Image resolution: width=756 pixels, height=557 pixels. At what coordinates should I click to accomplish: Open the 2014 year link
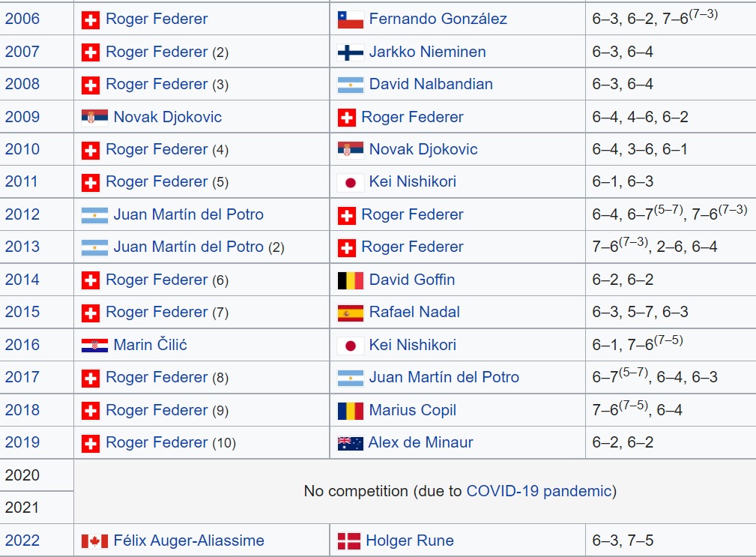pyautogui.click(x=22, y=280)
